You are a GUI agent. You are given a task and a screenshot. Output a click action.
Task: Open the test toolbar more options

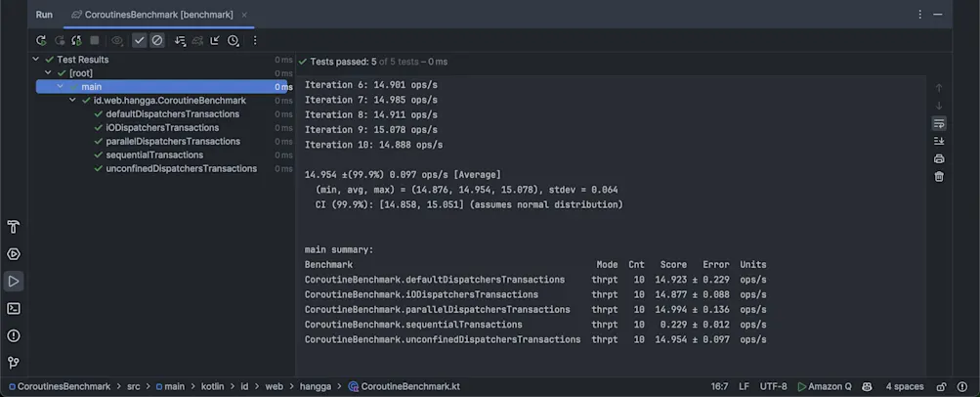point(254,41)
